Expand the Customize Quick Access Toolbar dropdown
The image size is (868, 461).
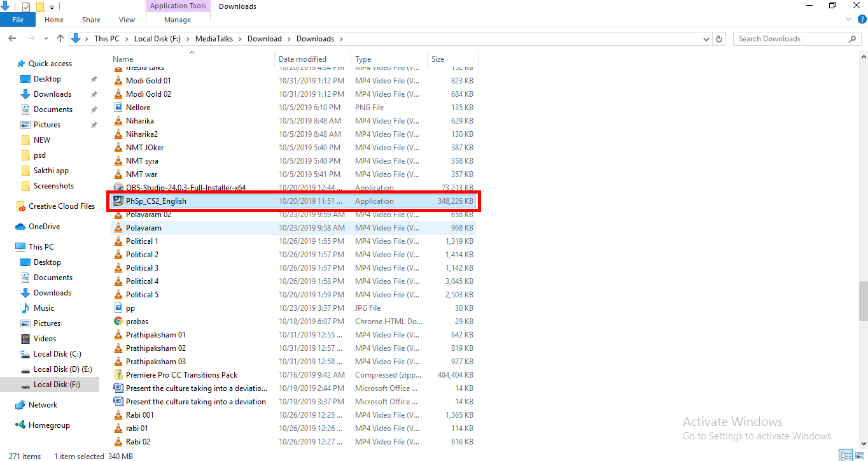point(50,7)
